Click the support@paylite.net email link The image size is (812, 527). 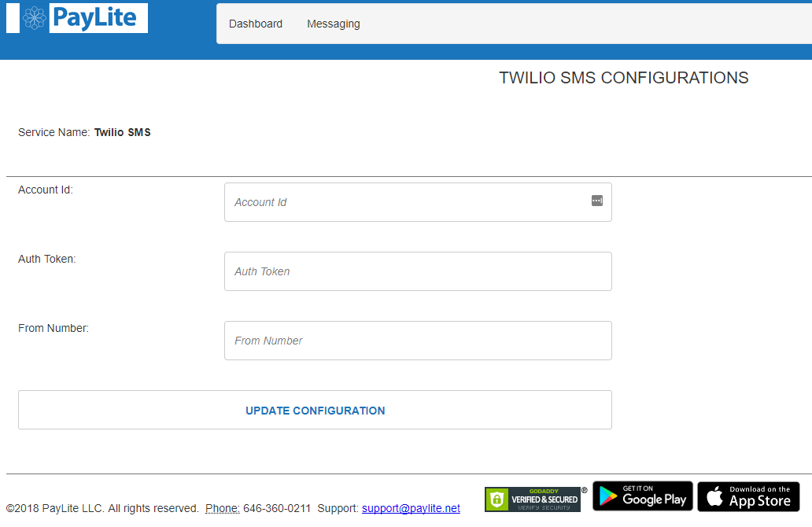[x=411, y=508]
